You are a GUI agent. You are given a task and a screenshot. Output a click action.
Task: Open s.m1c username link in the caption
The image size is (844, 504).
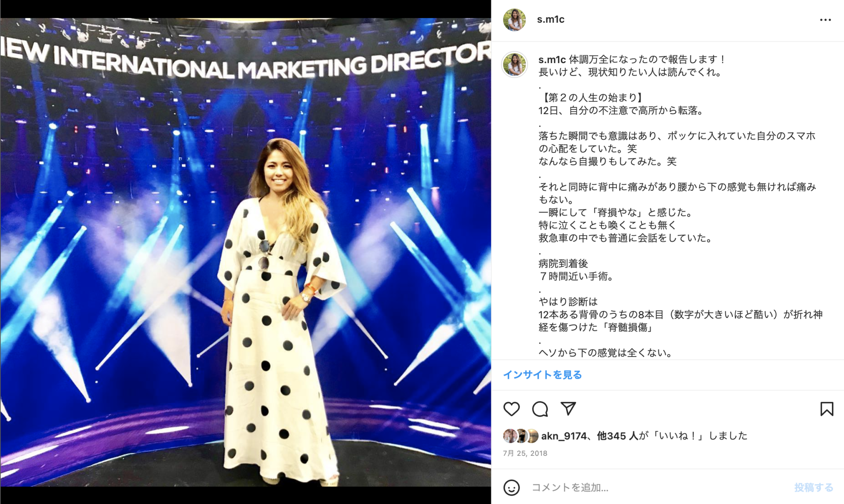[552, 59]
